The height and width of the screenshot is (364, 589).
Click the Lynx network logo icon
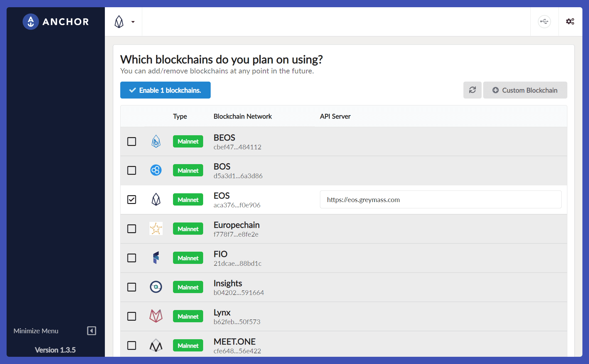[x=156, y=316]
